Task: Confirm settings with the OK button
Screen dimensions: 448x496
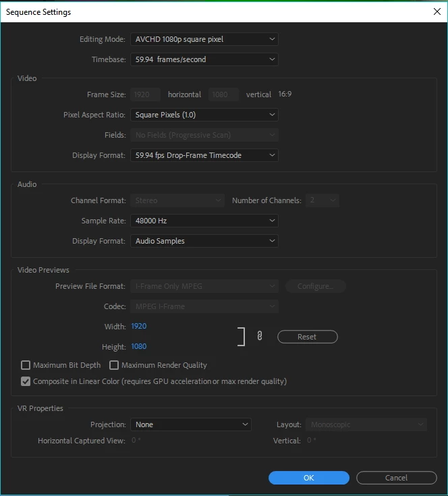Action: (x=309, y=478)
